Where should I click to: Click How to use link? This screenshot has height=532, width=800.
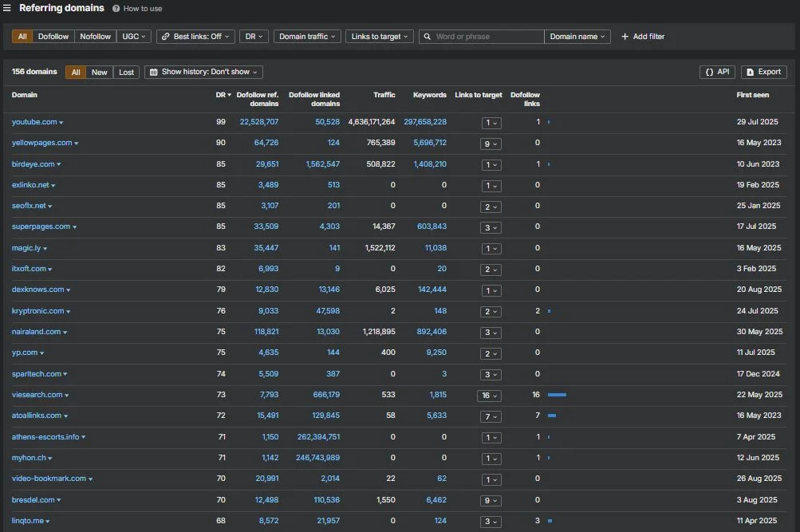coord(142,9)
